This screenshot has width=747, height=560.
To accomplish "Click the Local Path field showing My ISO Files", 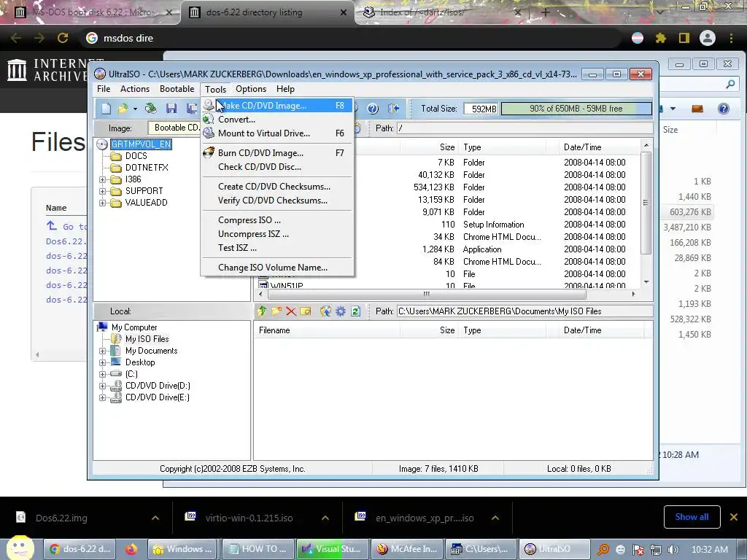I will [525, 311].
